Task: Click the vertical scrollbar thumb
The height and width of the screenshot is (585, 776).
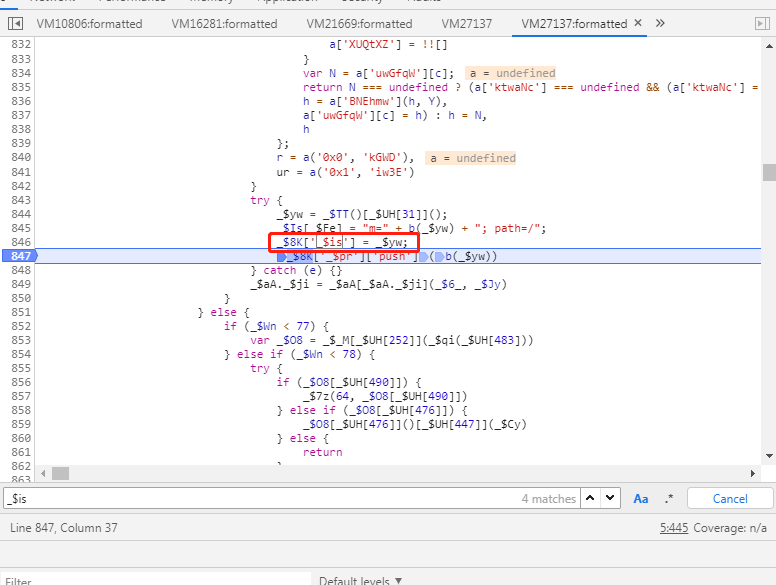Action: click(769, 172)
